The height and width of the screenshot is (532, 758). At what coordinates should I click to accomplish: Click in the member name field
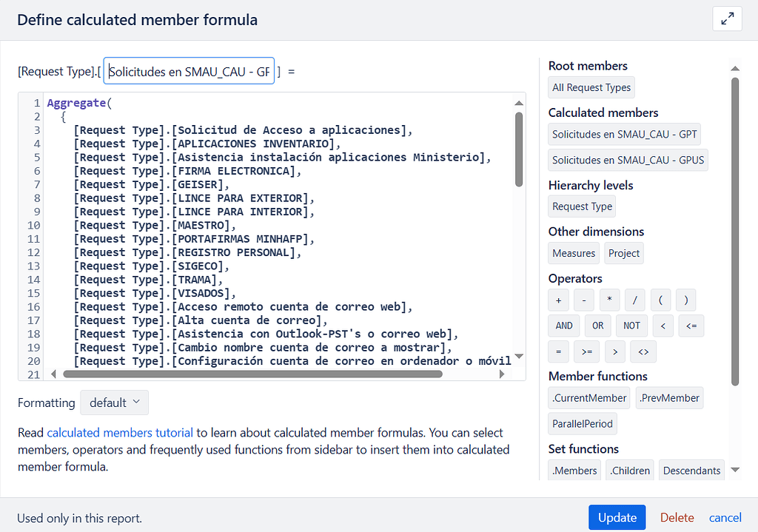tap(188, 70)
